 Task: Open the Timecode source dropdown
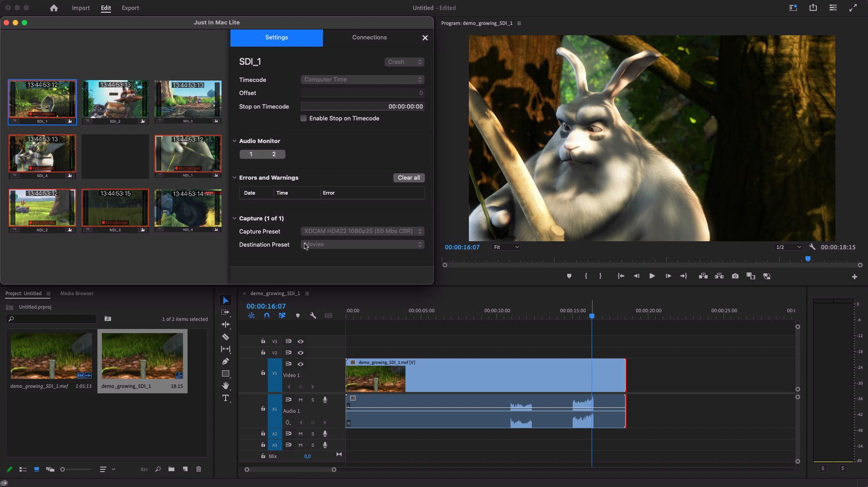(362, 80)
